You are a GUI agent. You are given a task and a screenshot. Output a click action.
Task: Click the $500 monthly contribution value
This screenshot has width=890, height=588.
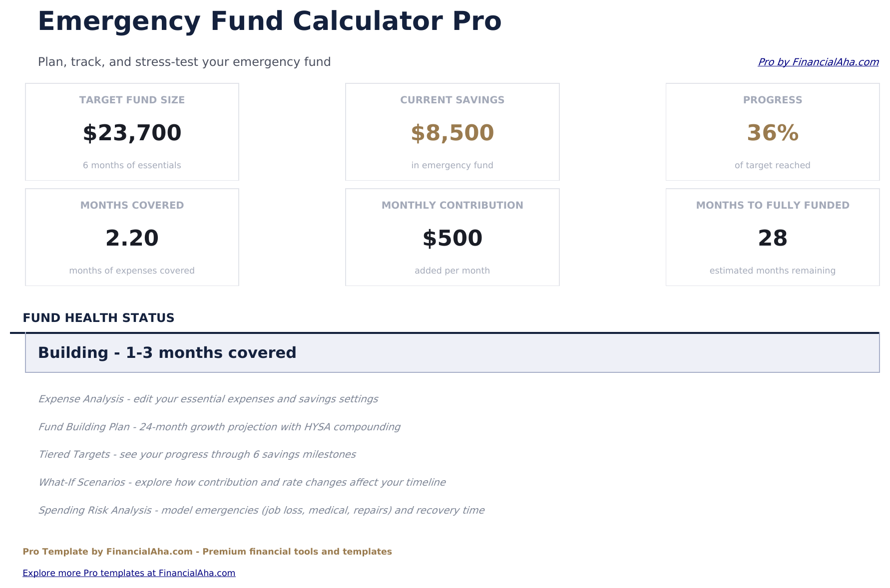click(x=452, y=238)
